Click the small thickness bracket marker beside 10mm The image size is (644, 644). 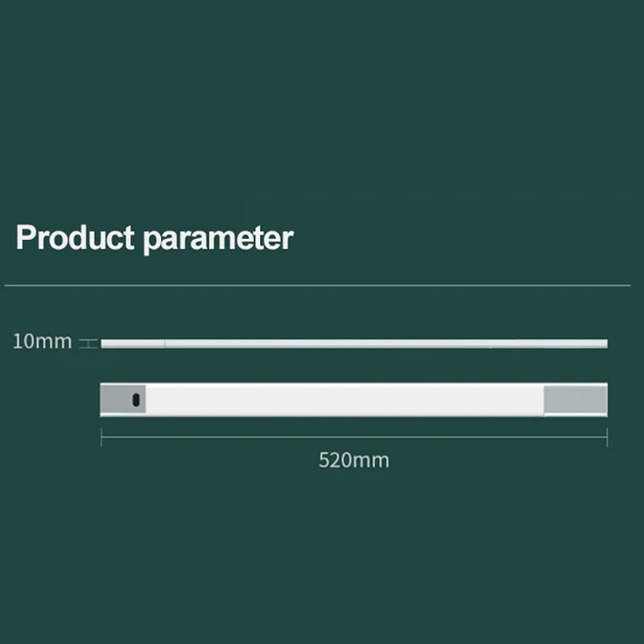tap(89, 344)
